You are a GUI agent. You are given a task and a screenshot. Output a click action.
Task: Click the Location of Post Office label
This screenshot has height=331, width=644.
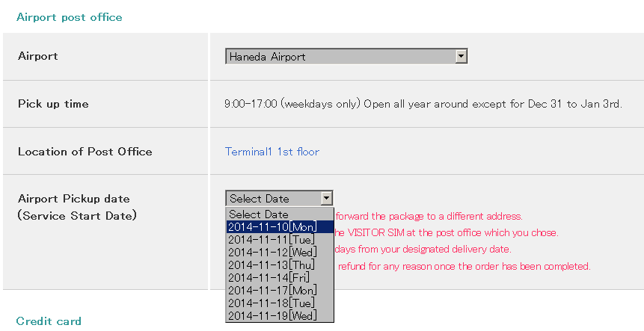(x=85, y=152)
